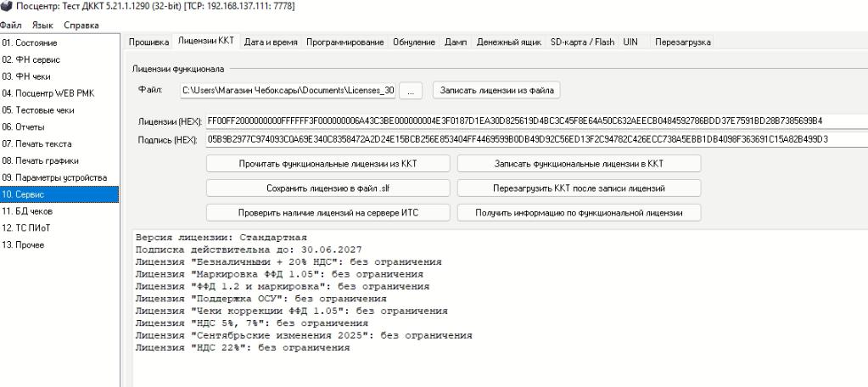Viewport: 868px width, 387px height.
Task: Go to 06. Отчеты section
Action: coord(59,126)
